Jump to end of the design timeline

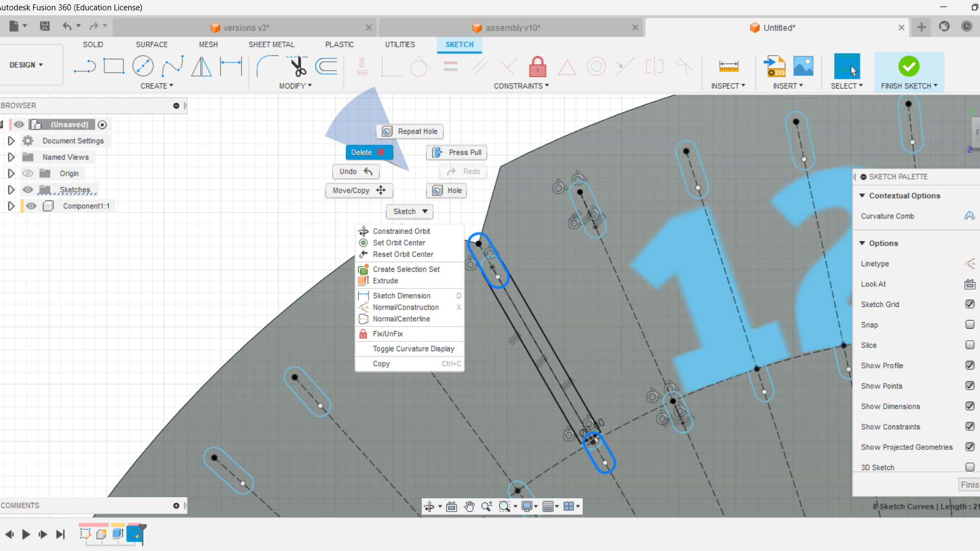coord(60,534)
